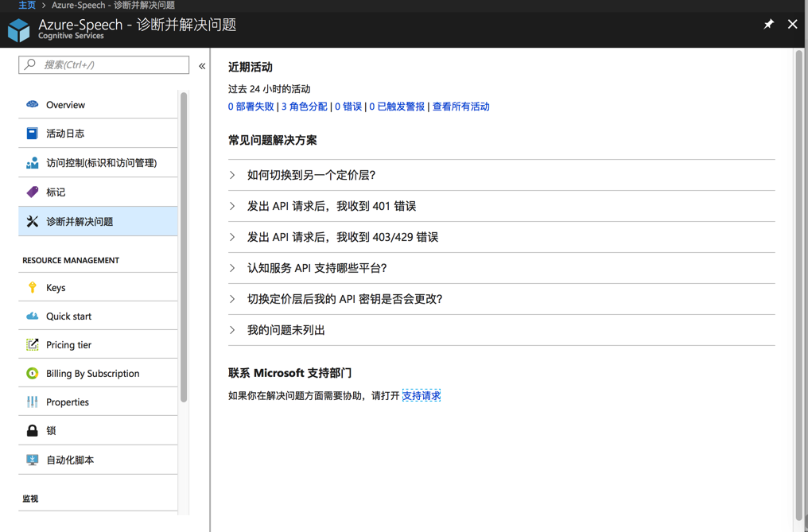Click the 0 错误 link

(x=348, y=107)
